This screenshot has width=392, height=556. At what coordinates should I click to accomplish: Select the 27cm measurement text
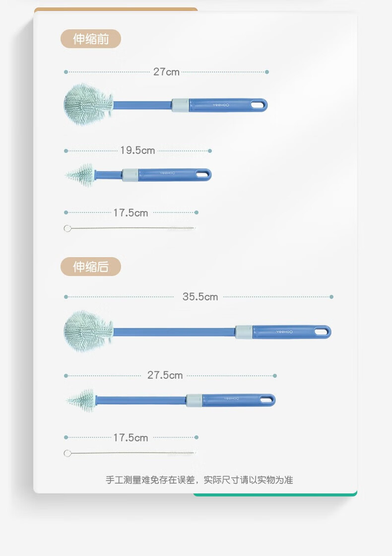[166, 72]
